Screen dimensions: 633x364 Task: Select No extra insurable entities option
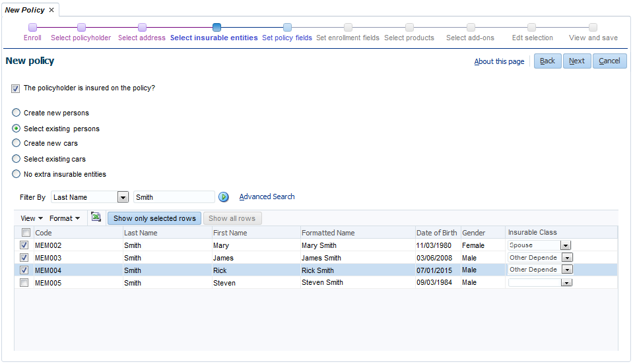[16, 174]
